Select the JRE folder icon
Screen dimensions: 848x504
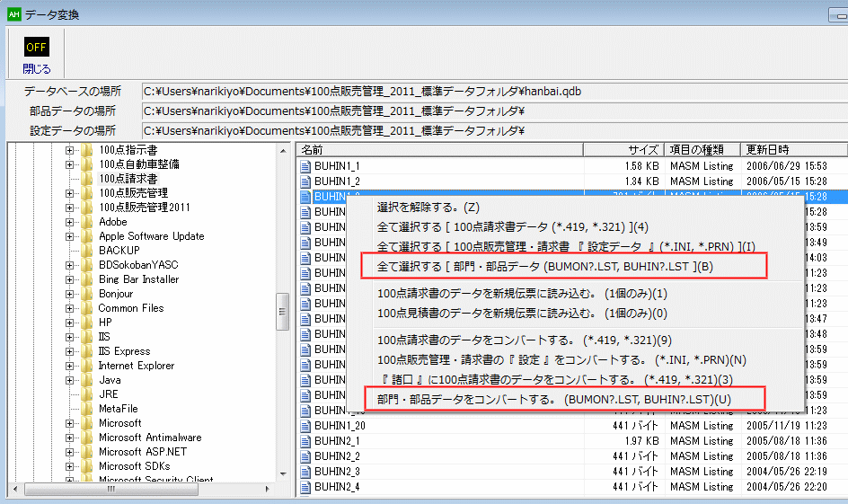86,394
